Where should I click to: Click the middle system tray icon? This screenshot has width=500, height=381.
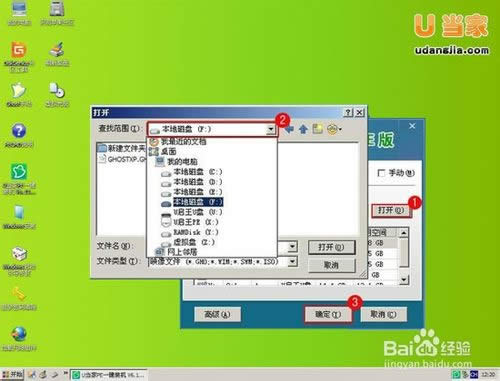(465, 374)
